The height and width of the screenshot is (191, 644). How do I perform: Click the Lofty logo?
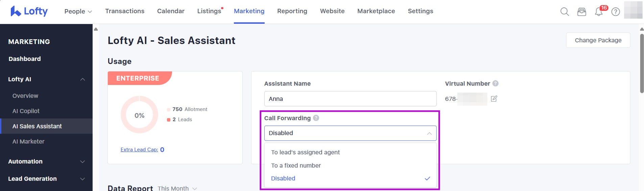(29, 11)
